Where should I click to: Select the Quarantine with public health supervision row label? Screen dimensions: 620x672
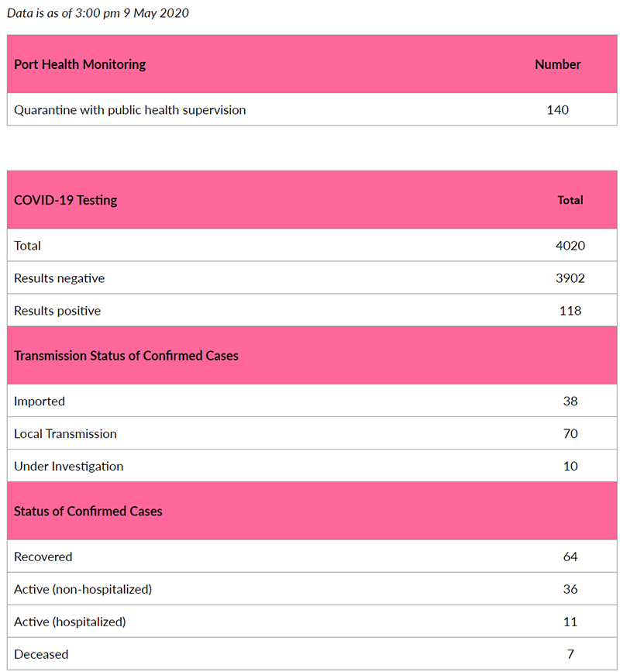[129, 110]
